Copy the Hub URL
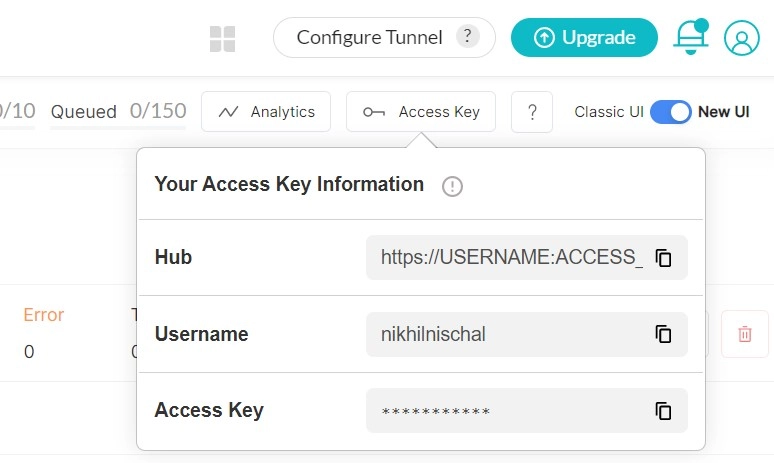Screen dimensions: 774x463 coord(663,258)
